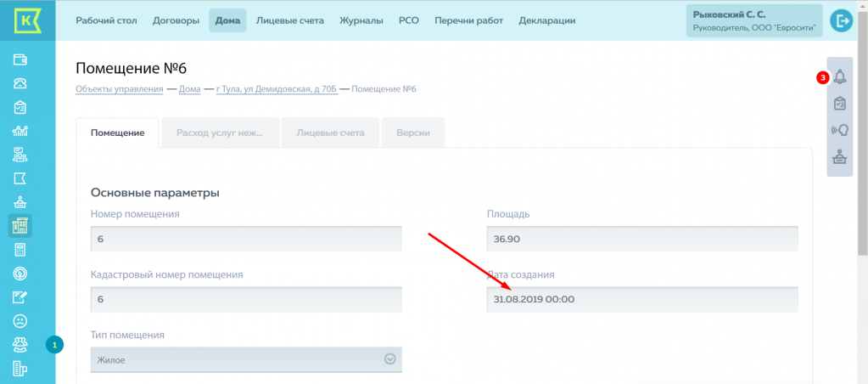
Task: Open the speaking head voice icon
Action: 840,131
